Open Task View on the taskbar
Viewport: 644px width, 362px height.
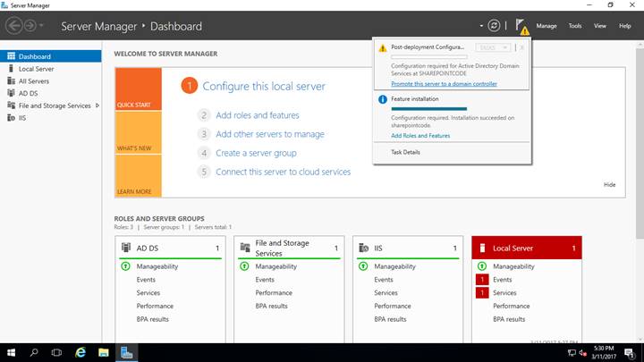click(x=55, y=352)
